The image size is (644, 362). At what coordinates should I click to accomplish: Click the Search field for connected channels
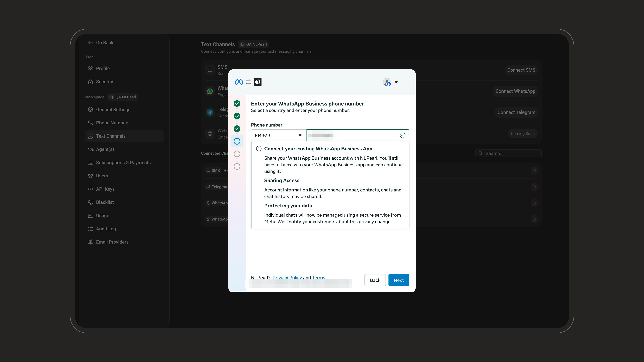(508, 153)
